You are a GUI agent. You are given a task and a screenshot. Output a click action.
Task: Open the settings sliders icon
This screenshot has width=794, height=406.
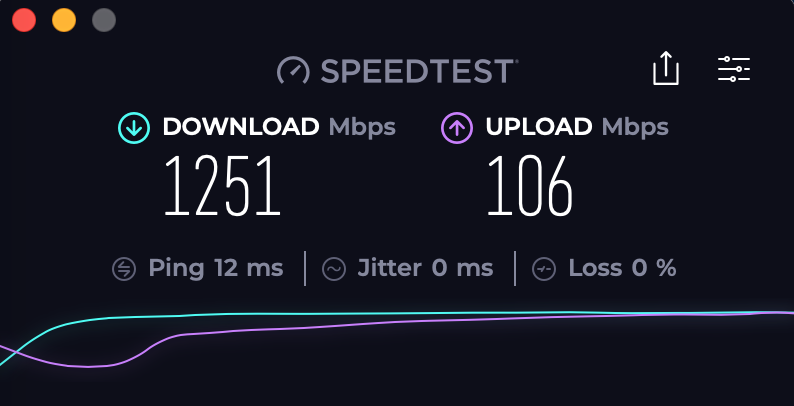(734, 69)
